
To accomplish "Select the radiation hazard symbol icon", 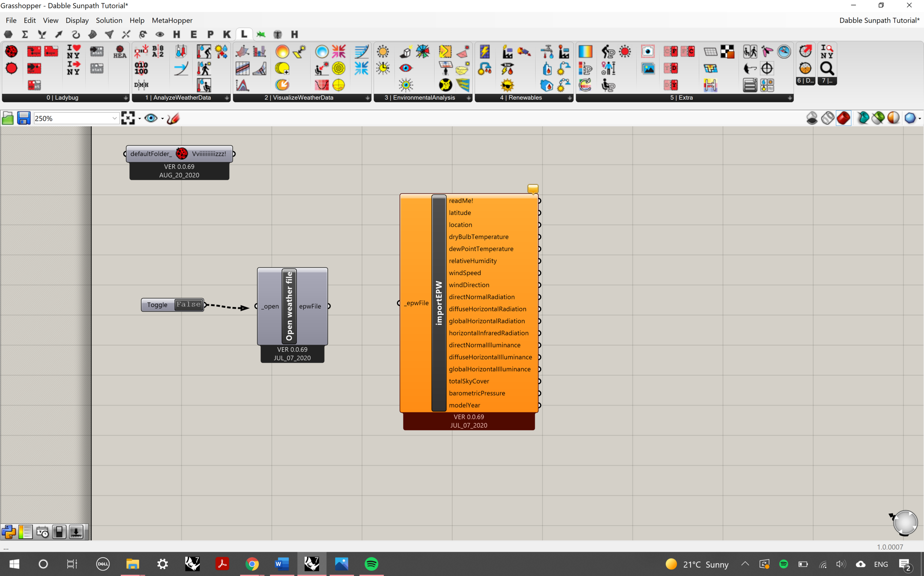I will [x=445, y=85].
